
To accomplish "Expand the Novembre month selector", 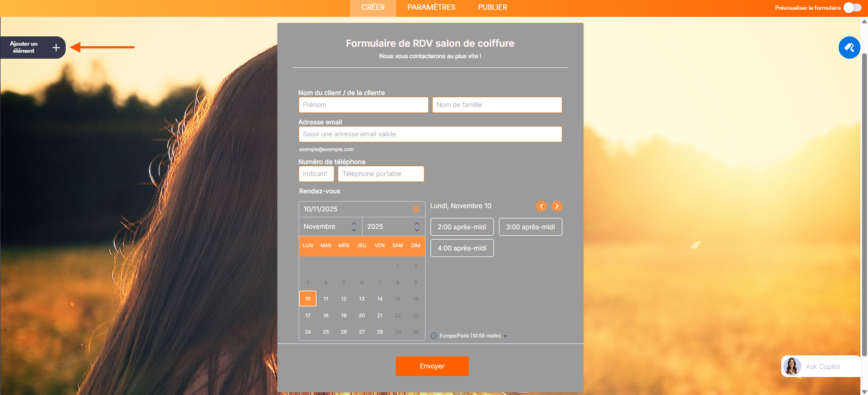I will (x=330, y=227).
